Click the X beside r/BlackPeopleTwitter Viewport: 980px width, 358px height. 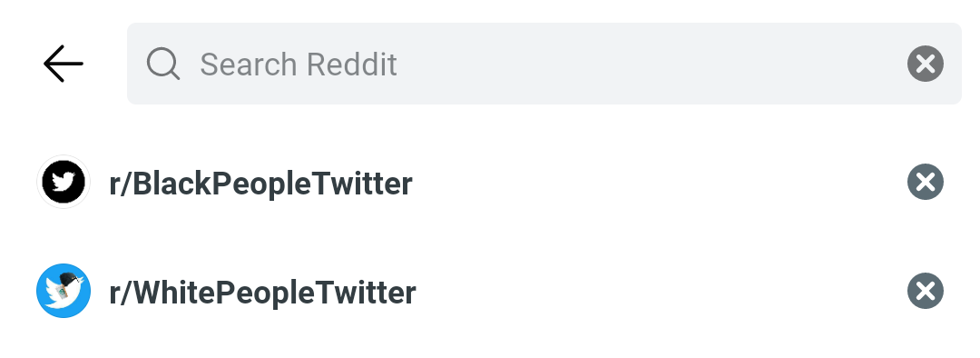[x=925, y=182]
